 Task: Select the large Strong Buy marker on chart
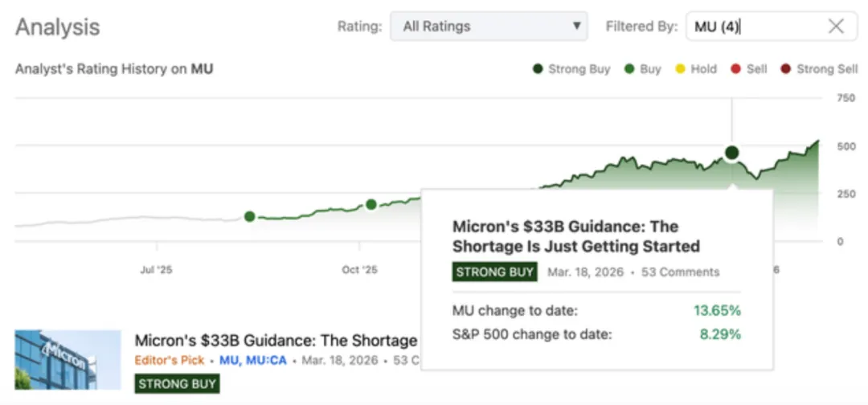tap(731, 153)
